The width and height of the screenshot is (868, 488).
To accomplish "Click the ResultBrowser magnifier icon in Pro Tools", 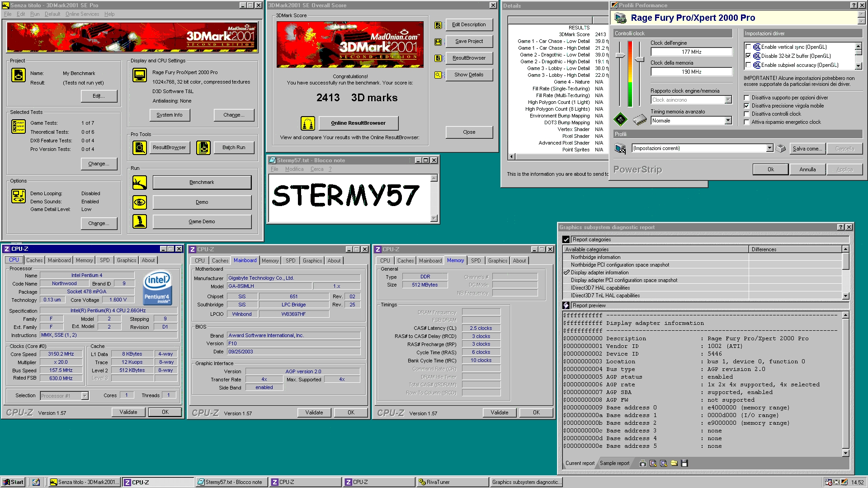I will 140,148.
